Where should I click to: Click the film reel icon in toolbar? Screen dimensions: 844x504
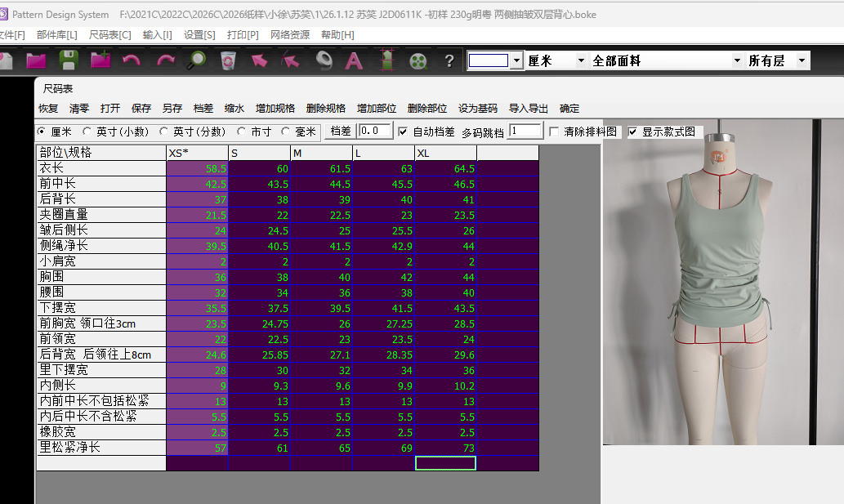tap(418, 60)
